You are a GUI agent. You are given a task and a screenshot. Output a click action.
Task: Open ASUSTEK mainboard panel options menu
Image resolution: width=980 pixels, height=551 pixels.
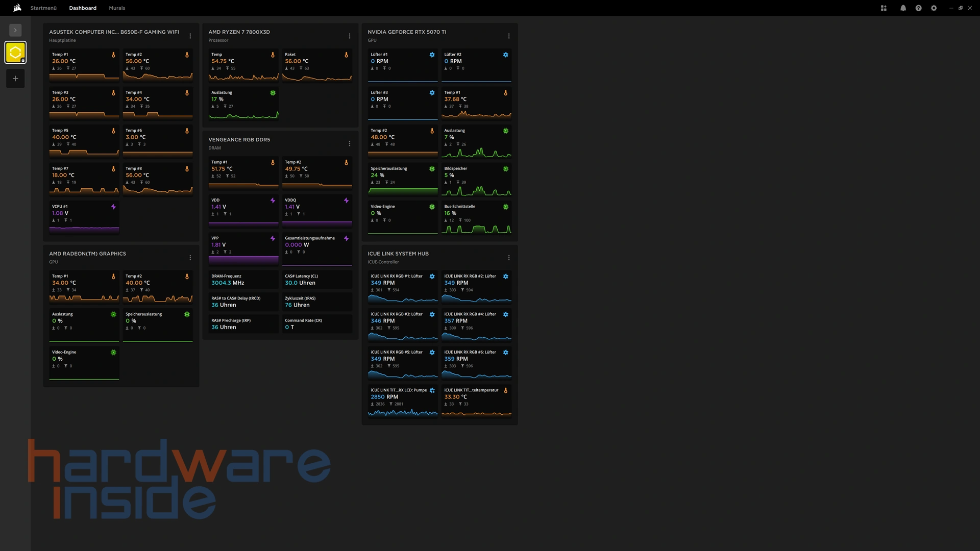[x=190, y=36]
